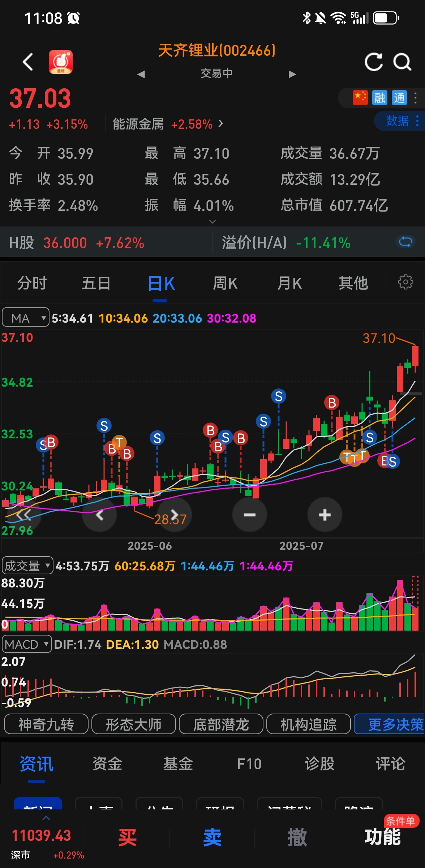Open the 功能 menu
The height and width of the screenshot is (868, 425).
pos(382,837)
